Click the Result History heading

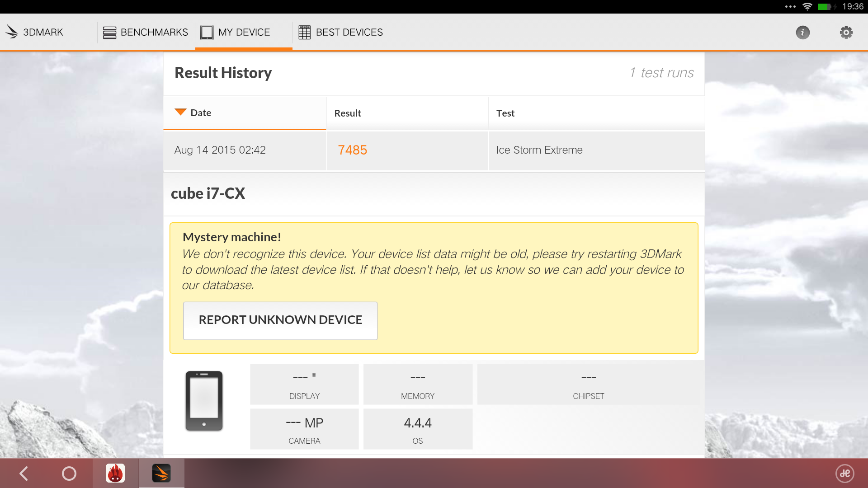[223, 73]
